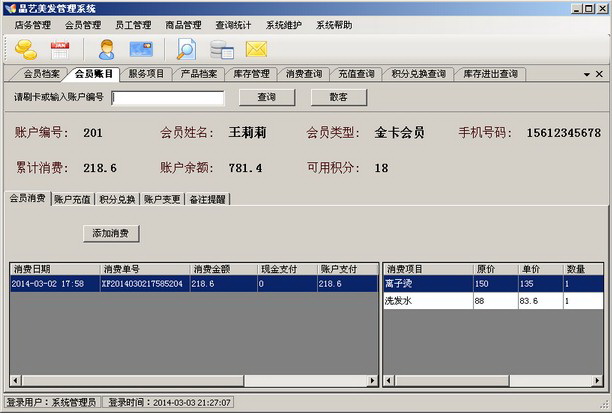Image resolution: width=612 pixels, height=414 pixels.
Task: Open the magnifier document search icon
Action: point(186,50)
